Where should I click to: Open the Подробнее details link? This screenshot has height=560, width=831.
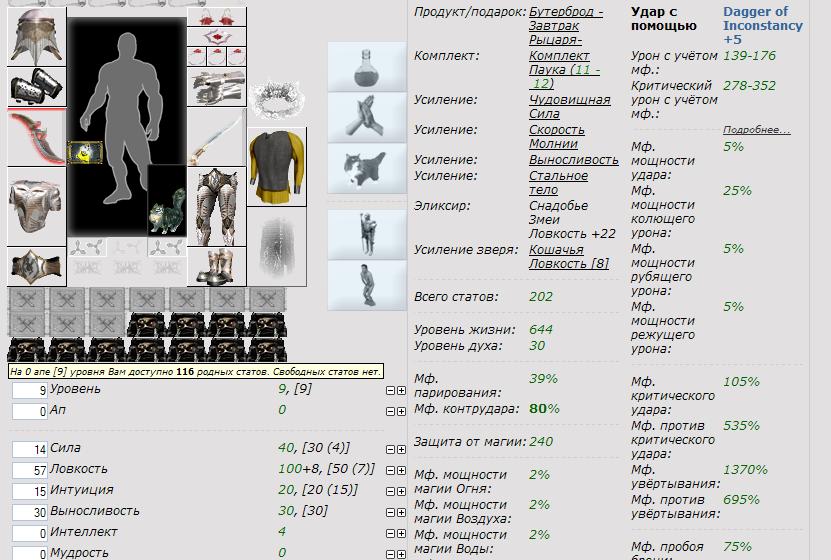(756, 130)
